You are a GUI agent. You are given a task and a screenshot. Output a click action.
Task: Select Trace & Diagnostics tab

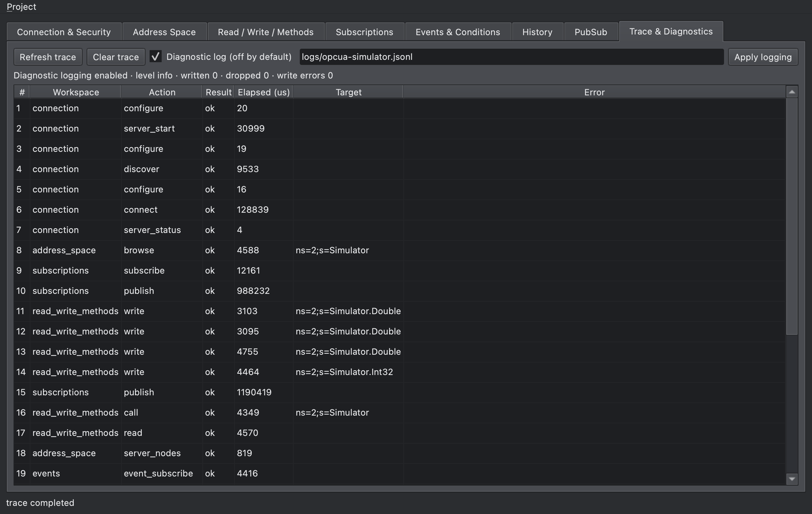click(671, 31)
